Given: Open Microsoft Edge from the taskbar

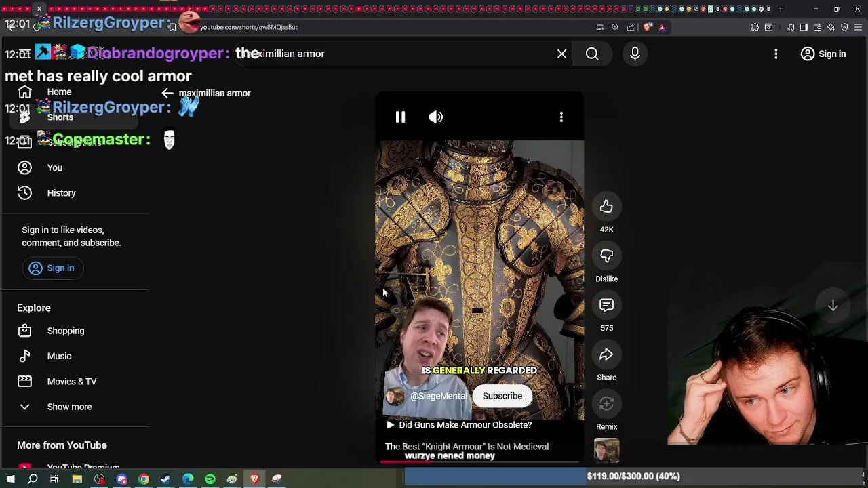Looking at the screenshot, I should [188, 479].
